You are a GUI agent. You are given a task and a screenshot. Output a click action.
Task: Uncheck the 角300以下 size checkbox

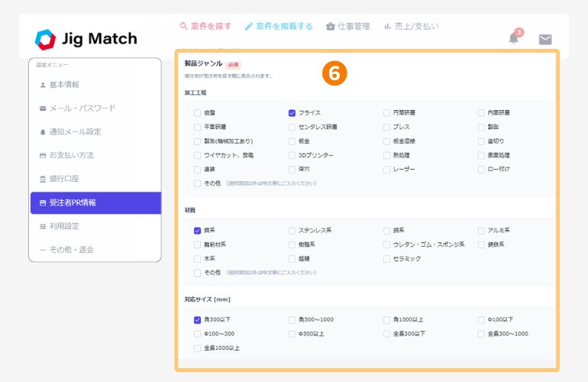click(x=197, y=320)
